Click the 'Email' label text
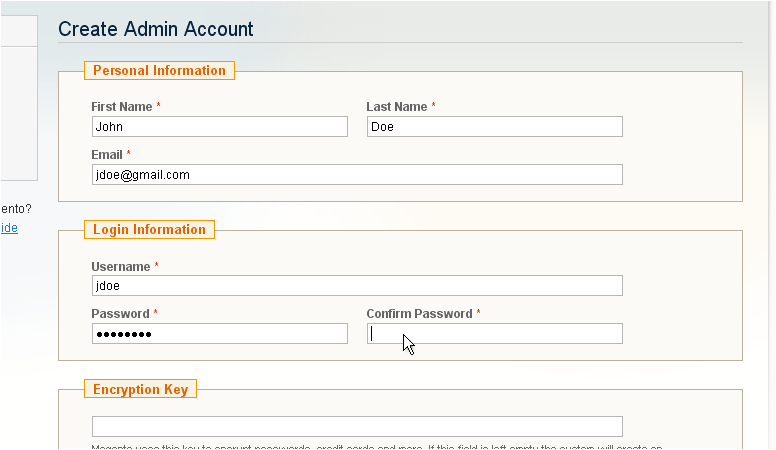This screenshot has width=776, height=450. tap(107, 155)
